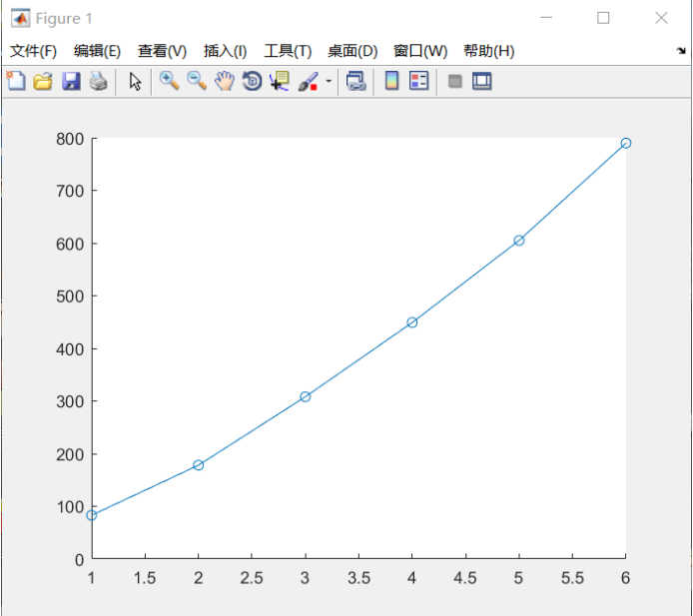Viewport: 693px width, 616px height.
Task: Open the 帮助(H) menu
Action: point(489,51)
